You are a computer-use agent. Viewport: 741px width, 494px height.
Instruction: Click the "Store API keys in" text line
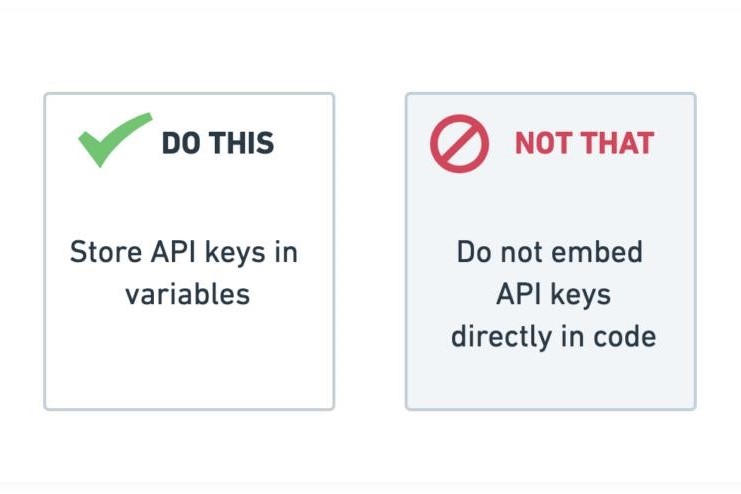tap(184, 252)
